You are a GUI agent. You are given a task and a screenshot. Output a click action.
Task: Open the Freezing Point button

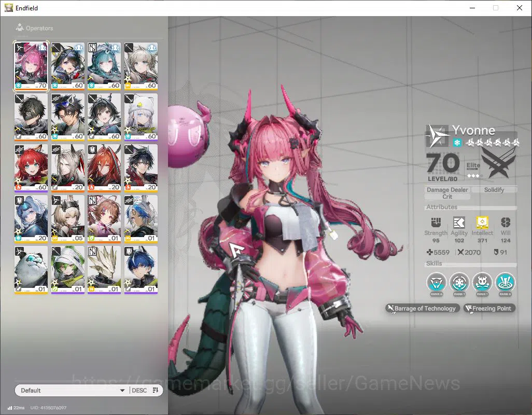point(489,309)
